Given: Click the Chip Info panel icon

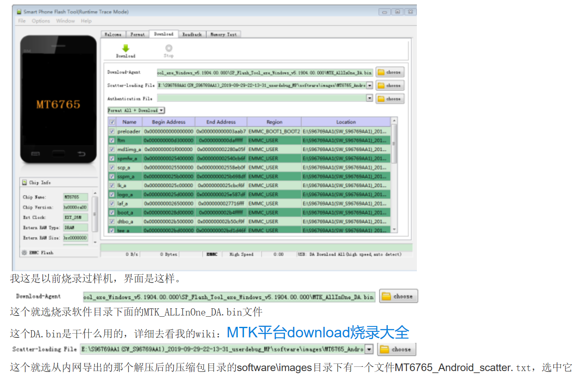Looking at the screenshot, I should [x=24, y=182].
